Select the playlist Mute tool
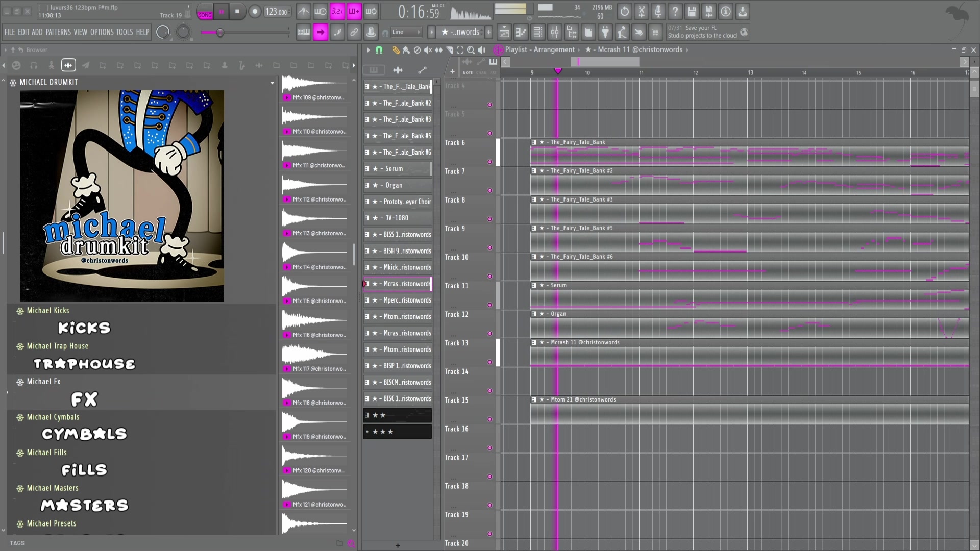980x551 pixels. click(428, 50)
